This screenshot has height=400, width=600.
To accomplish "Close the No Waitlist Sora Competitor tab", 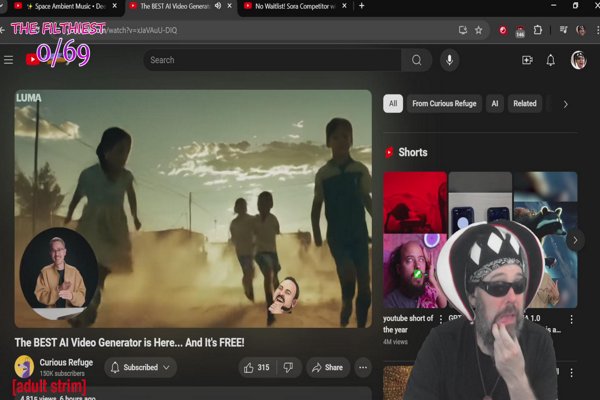I will pos(344,6).
